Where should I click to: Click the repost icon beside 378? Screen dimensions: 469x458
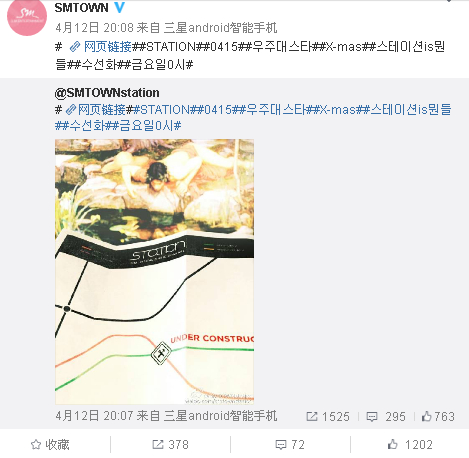coord(158,444)
